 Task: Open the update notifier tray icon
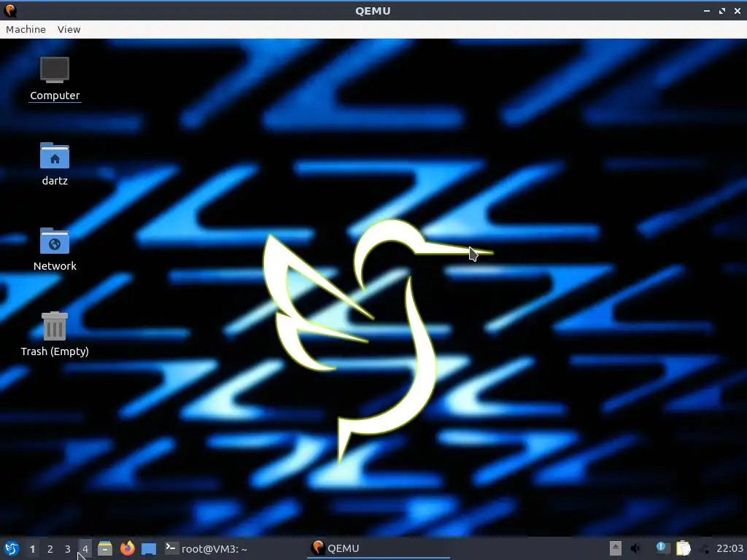662,548
